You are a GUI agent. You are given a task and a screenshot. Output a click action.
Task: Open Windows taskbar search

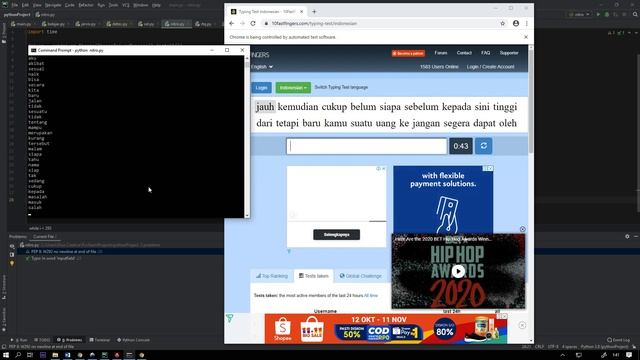point(18,355)
